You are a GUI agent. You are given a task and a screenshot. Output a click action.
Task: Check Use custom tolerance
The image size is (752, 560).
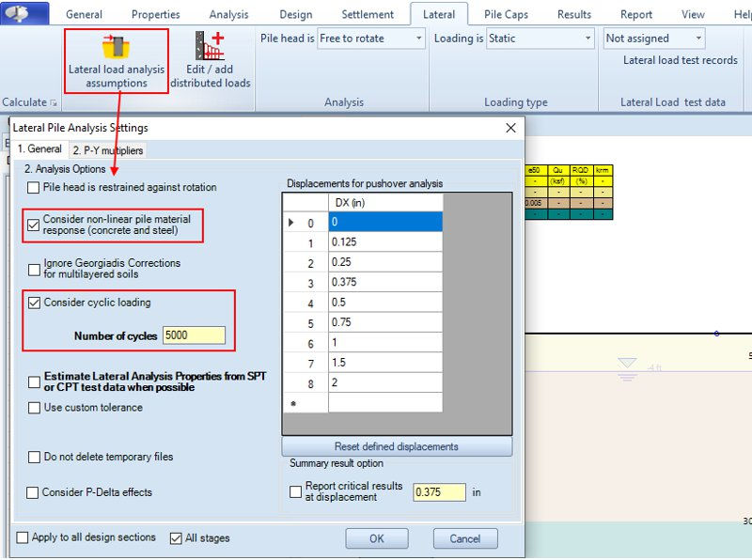click(34, 408)
